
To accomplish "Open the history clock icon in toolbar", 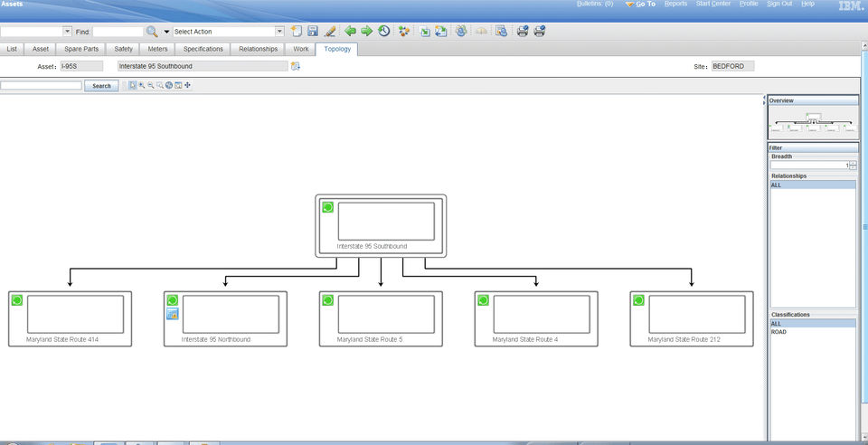I will (383, 31).
